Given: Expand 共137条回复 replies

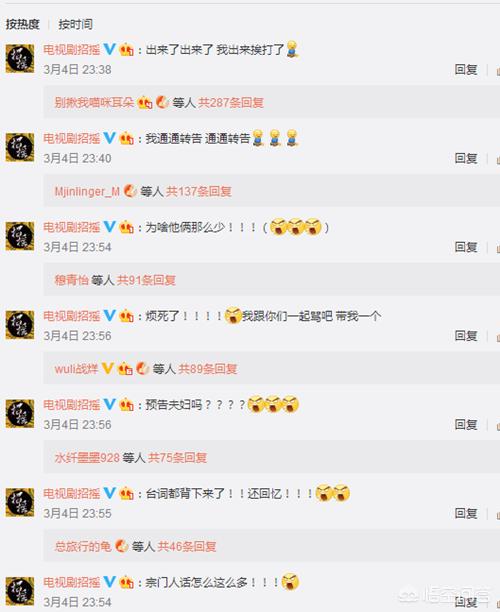Looking at the screenshot, I should point(199,191).
